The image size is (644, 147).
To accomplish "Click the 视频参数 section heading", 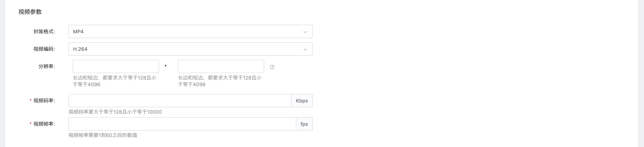I will click(x=30, y=12).
